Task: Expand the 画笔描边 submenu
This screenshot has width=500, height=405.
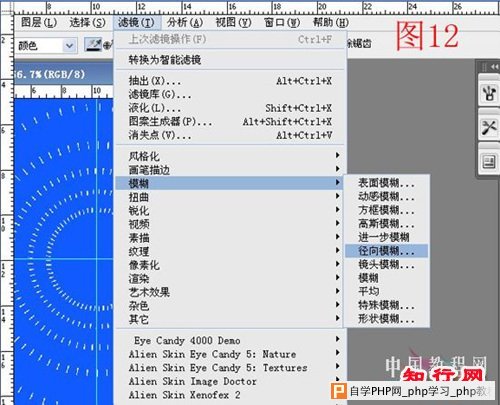Action: coord(230,170)
